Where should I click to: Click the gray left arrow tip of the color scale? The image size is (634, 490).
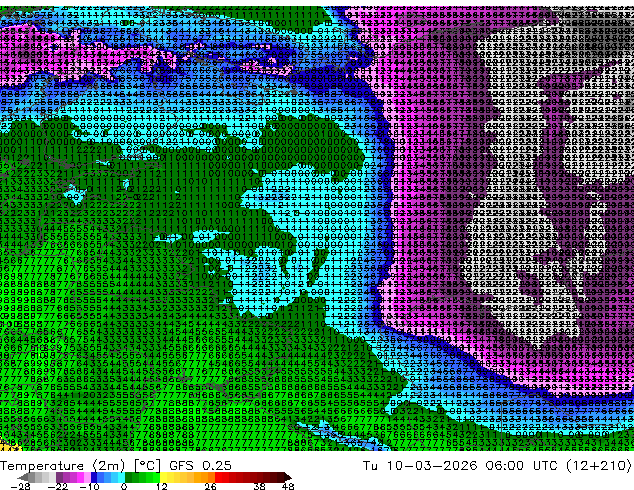pyautogui.click(x=22, y=477)
